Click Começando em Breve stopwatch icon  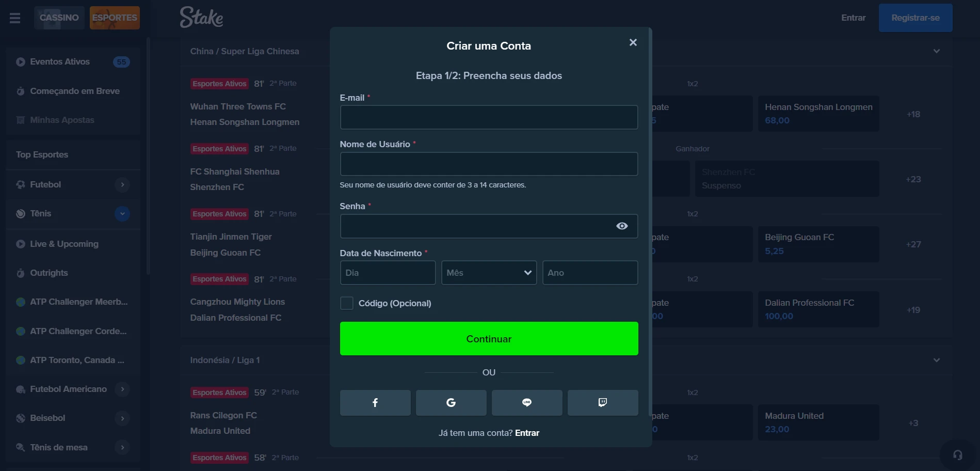click(x=21, y=91)
